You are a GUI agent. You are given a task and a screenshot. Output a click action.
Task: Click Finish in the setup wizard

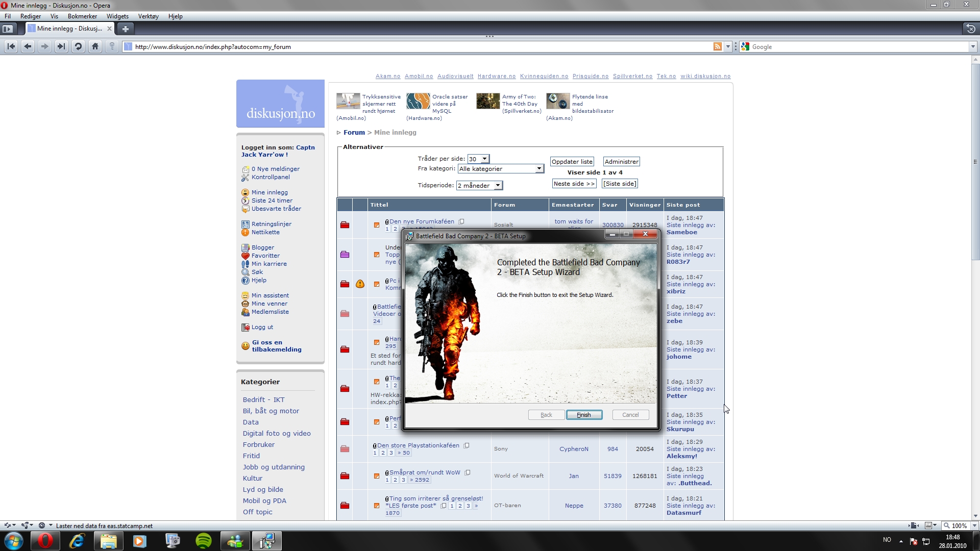[x=584, y=415]
